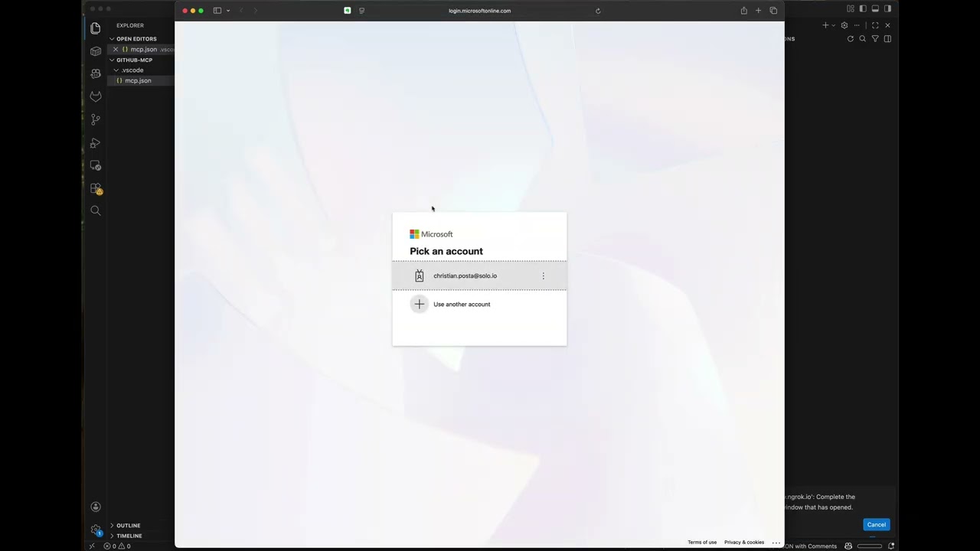980x551 pixels.
Task: Refresh icon in right panel header row
Action: 850,39
